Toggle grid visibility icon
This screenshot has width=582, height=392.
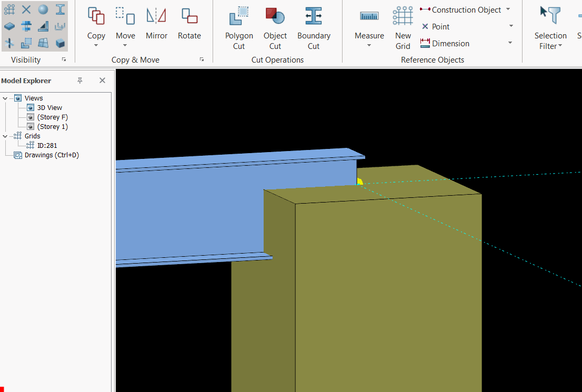tap(9, 9)
